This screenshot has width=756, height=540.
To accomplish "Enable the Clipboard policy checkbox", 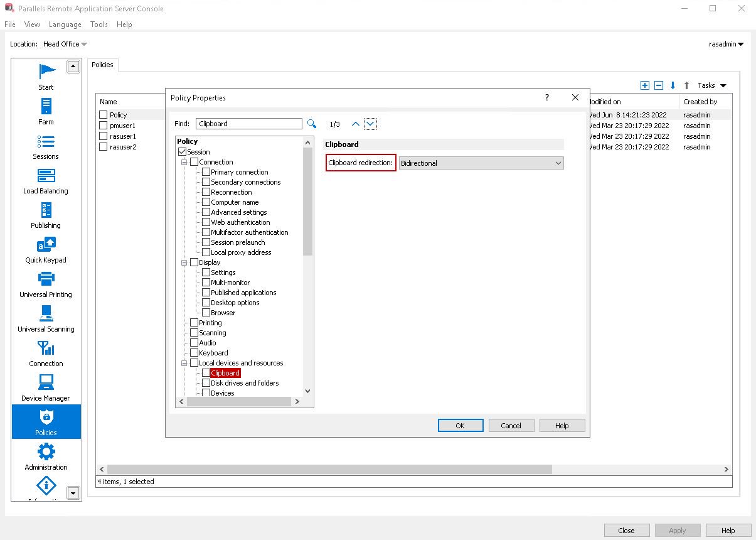I will click(206, 373).
